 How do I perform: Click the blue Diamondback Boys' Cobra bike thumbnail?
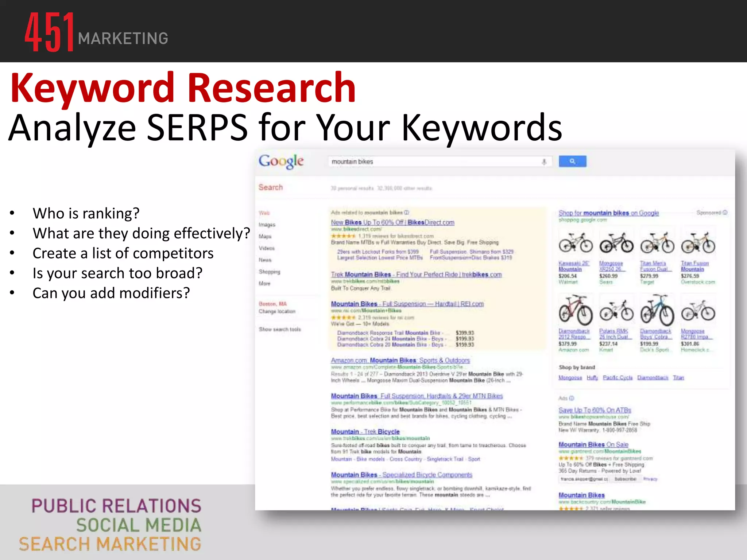tap(657, 311)
